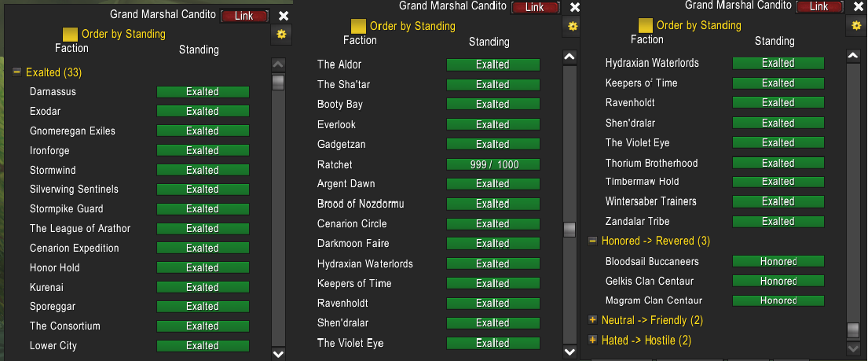Open settings gear in middle panel
The image size is (868, 361).
573,25
